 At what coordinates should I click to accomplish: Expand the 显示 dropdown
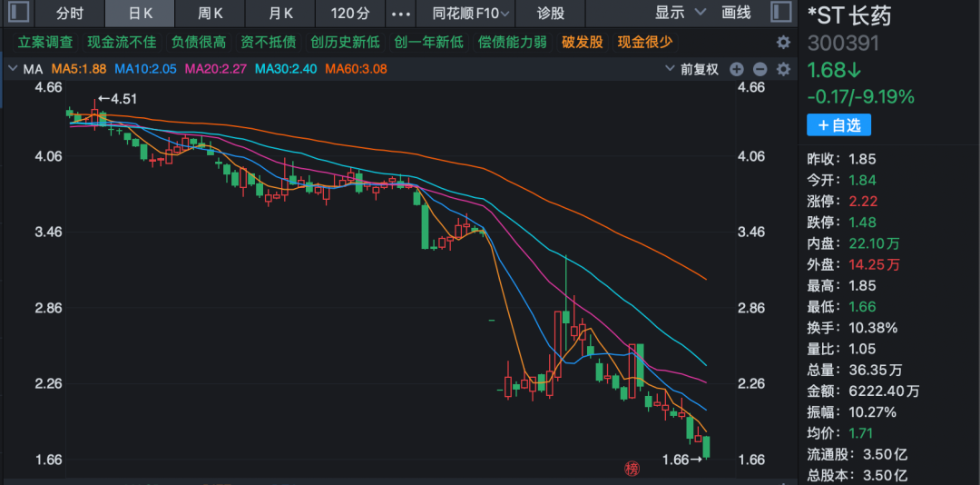point(680,13)
